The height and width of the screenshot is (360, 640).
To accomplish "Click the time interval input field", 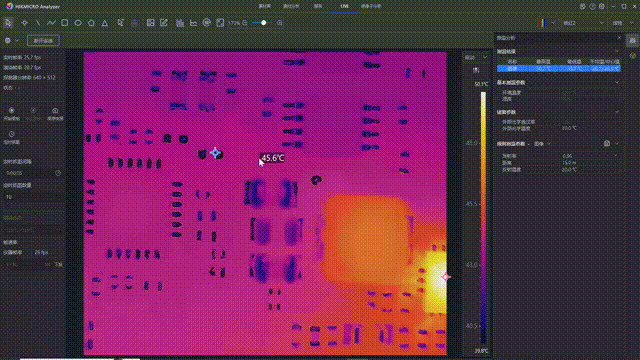I will pyautogui.click(x=33, y=173).
